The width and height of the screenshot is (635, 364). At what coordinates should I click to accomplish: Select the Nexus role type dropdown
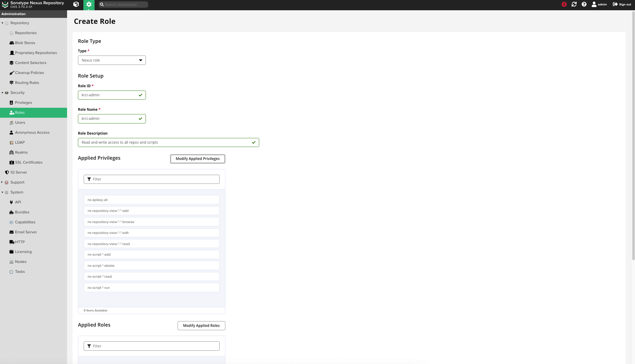112,60
